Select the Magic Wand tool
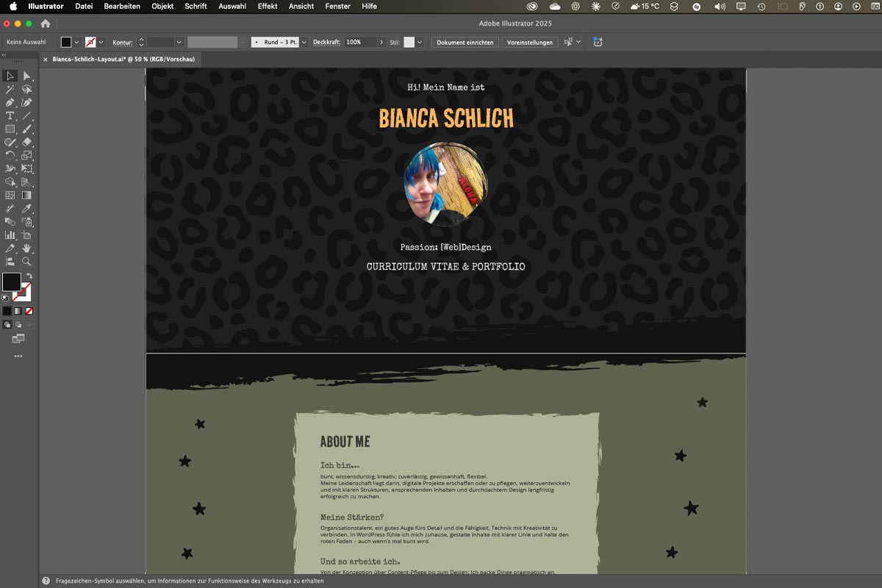The image size is (882, 588). (x=10, y=90)
